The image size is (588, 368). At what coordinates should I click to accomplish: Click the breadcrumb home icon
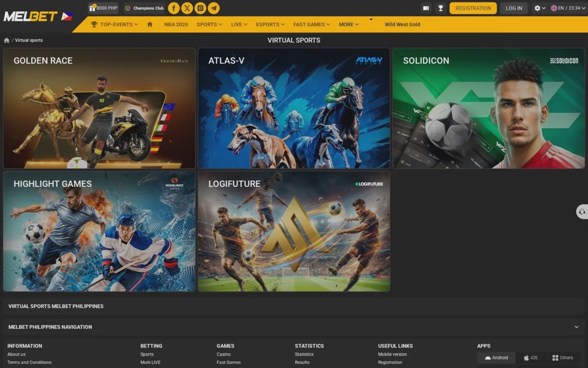[6, 40]
